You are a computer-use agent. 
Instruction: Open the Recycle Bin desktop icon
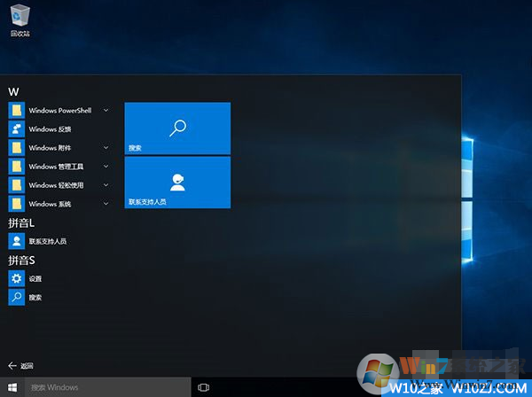(20, 18)
